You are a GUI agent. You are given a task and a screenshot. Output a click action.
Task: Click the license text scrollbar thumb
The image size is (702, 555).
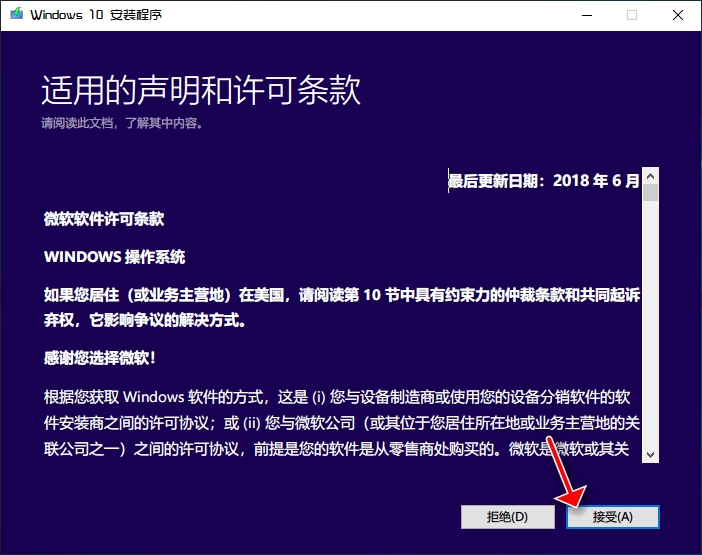click(650, 192)
